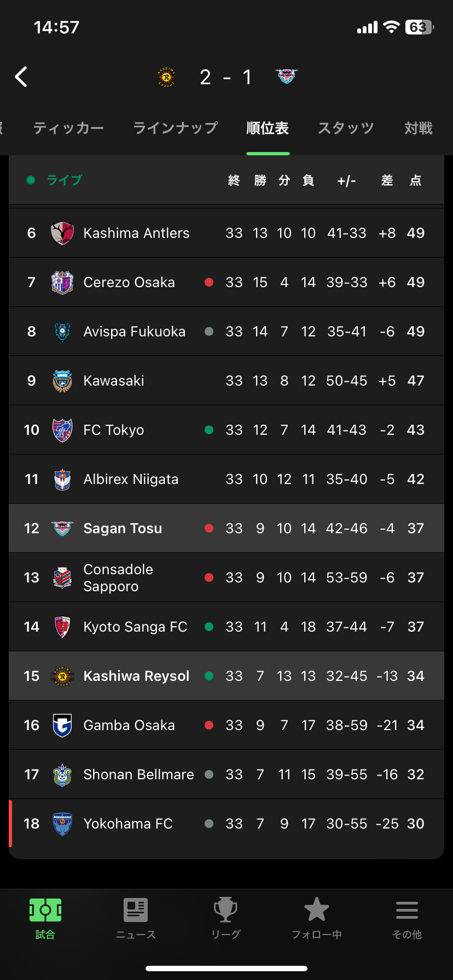Open the リーグ trophy icon
The width and height of the screenshot is (453, 980).
point(225,910)
